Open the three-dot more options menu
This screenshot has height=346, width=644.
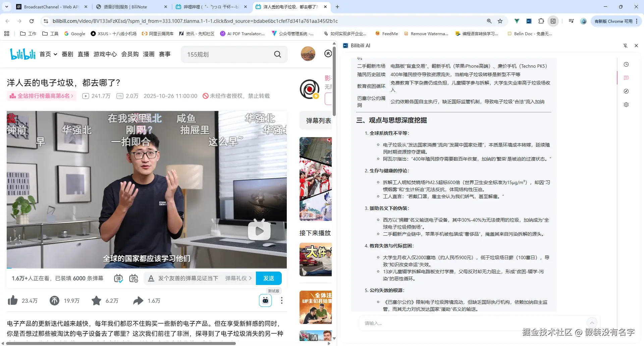point(282,300)
